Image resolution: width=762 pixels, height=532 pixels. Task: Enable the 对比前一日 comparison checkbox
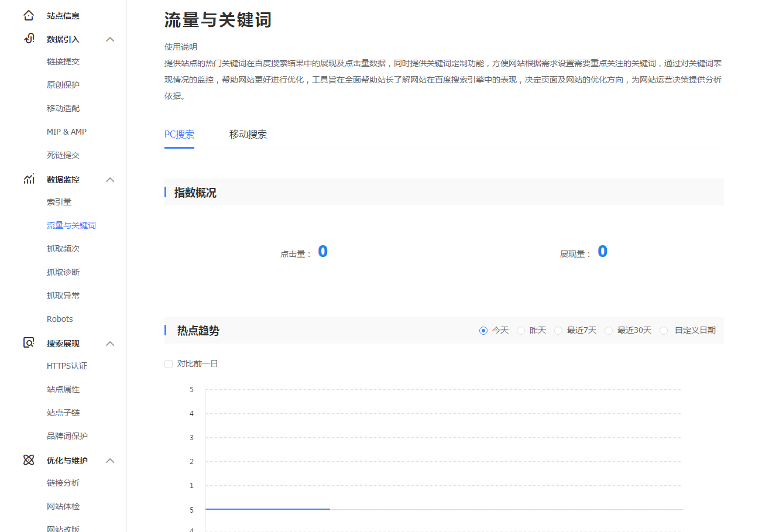click(169, 363)
